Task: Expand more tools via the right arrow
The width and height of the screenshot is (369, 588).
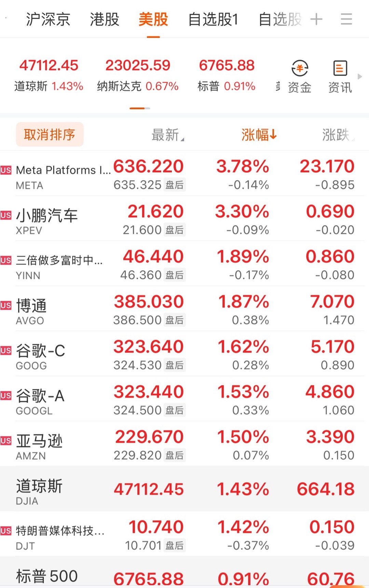Action: (359, 77)
